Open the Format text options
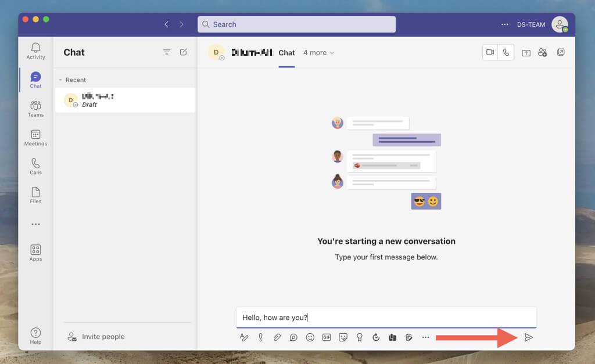This screenshot has width=595, height=364. 243,337
